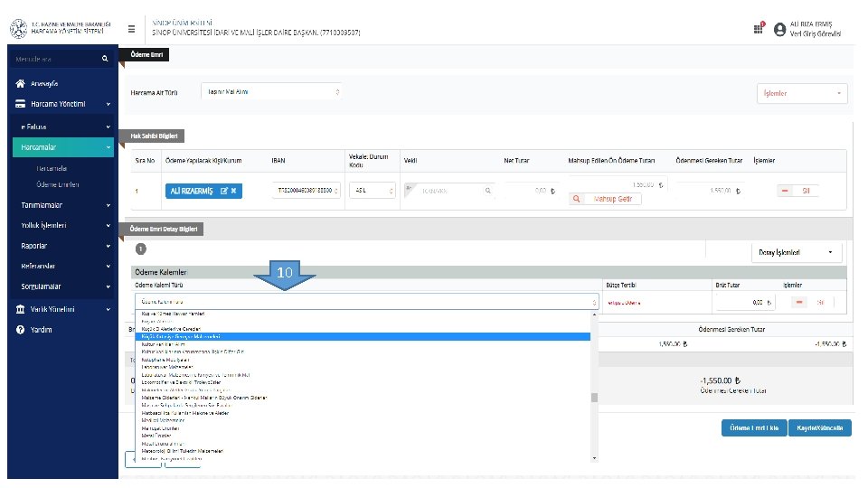Click the sidebar menu search field

pyautogui.click(x=55, y=59)
